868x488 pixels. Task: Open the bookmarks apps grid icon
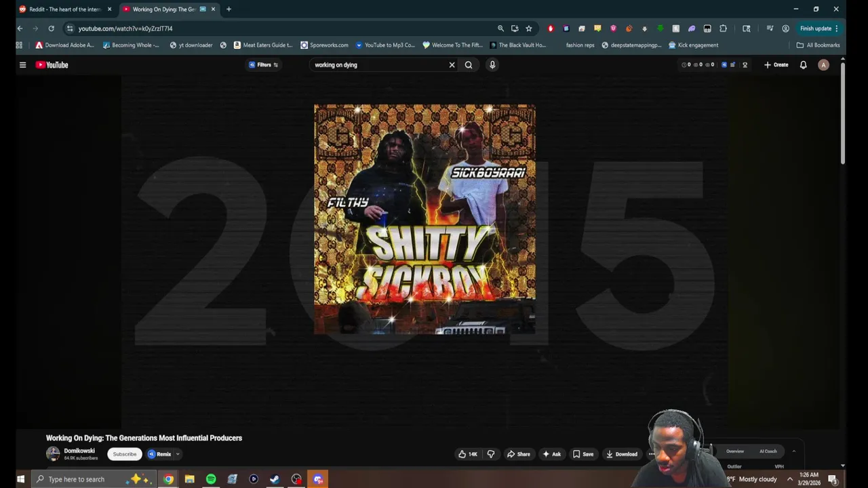tap(19, 45)
